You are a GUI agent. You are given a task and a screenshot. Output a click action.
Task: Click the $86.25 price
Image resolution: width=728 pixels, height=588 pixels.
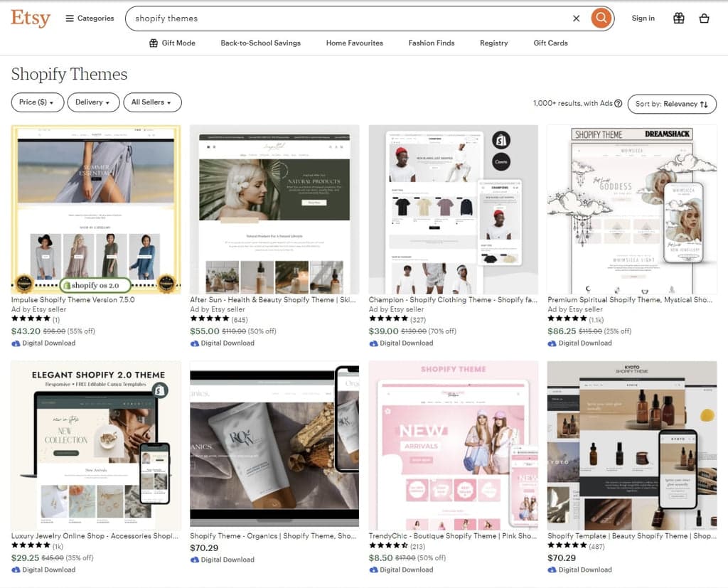(562, 331)
